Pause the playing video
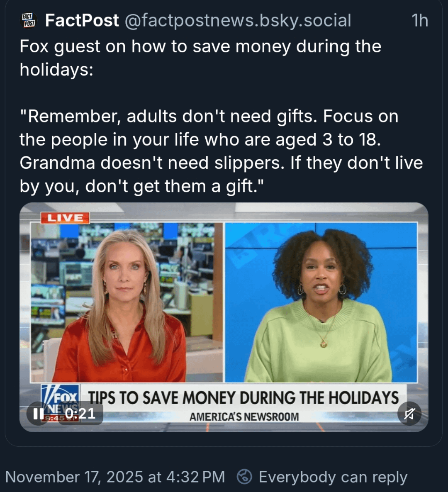448x492 pixels. pyautogui.click(x=39, y=414)
